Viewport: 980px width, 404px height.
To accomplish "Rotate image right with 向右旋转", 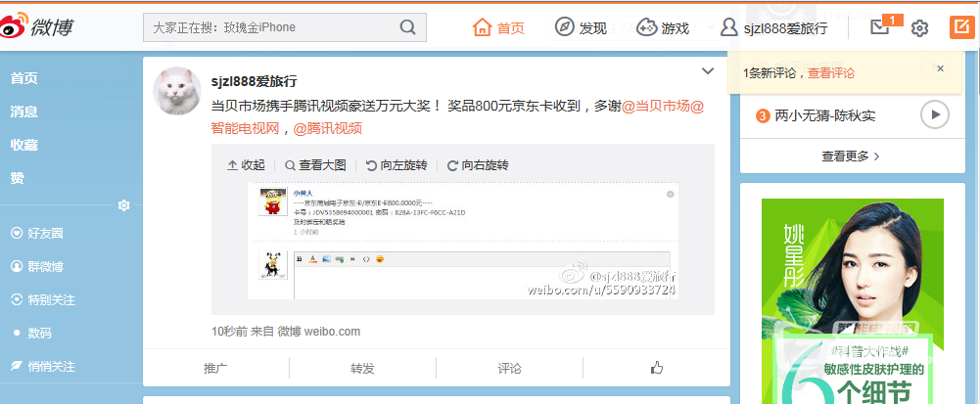I will click(478, 165).
